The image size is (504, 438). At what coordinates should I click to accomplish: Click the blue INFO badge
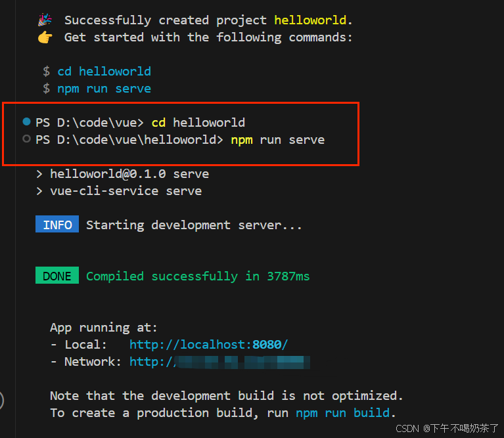click(x=57, y=225)
